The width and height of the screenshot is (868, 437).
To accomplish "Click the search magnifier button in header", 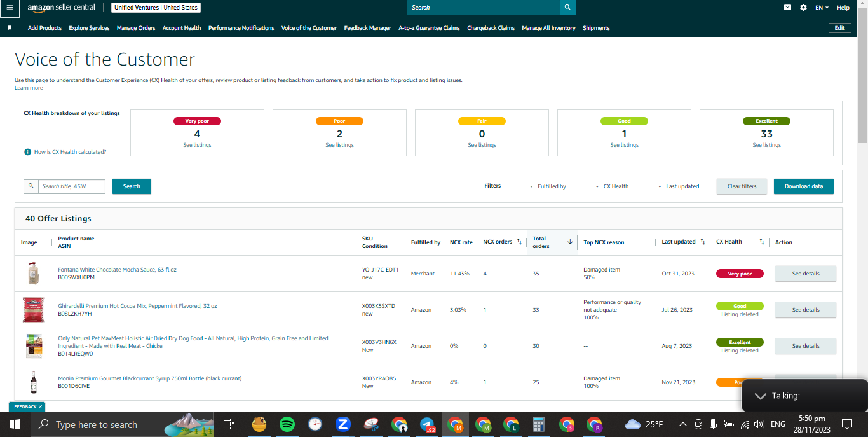I will (x=567, y=8).
